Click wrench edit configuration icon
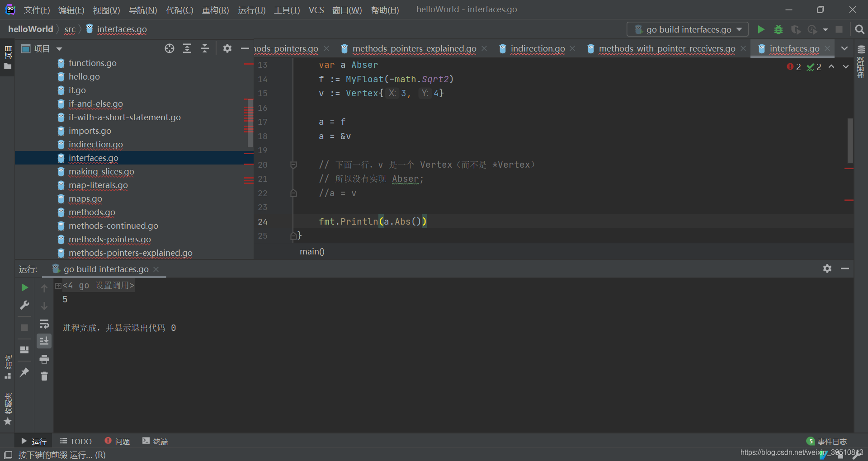This screenshot has height=461, width=868. [x=24, y=305]
